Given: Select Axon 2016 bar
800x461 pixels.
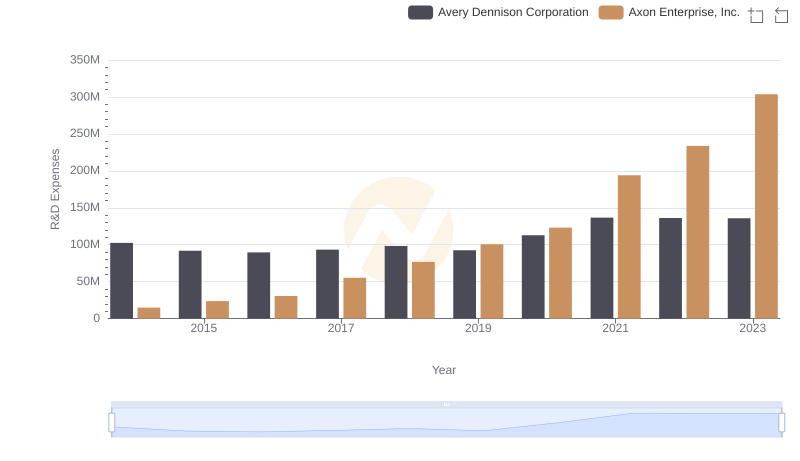Looking at the screenshot, I should (x=286, y=307).
